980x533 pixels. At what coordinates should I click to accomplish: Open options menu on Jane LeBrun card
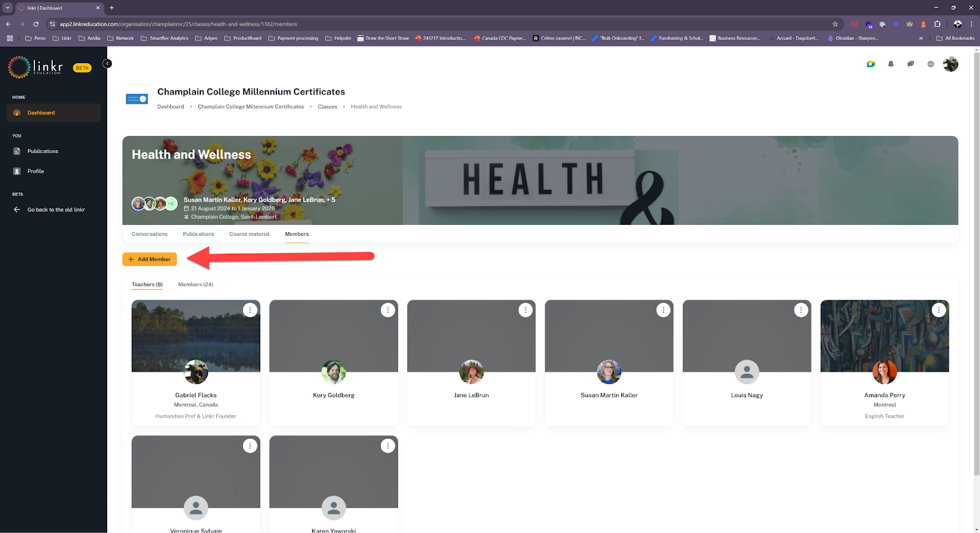tap(526, 311)
